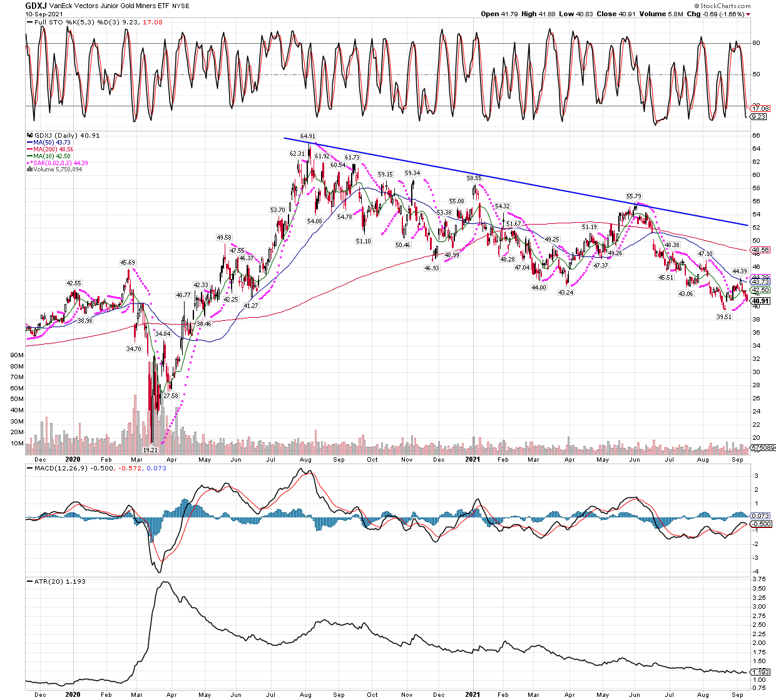The height and width of the screenshot is (700, 776).
Task: Click the "34.70" price label
Action: 133,348
